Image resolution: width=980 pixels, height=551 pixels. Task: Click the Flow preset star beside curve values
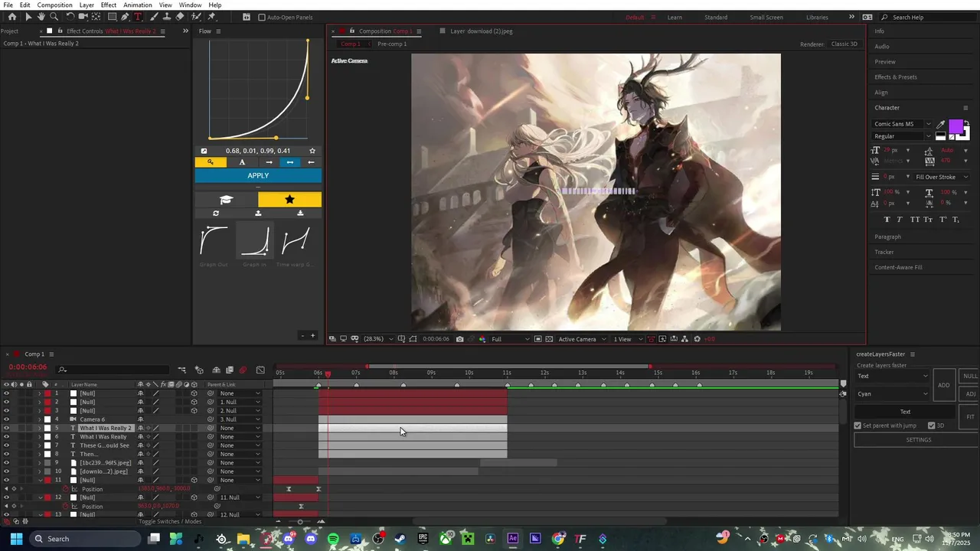(312, 151)
